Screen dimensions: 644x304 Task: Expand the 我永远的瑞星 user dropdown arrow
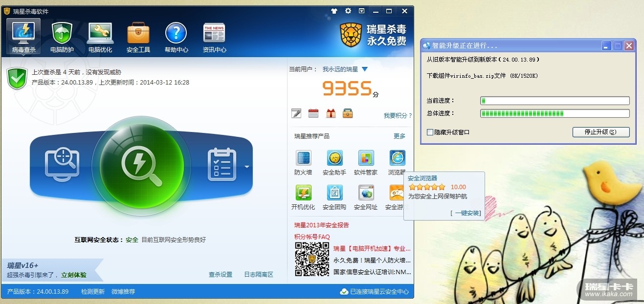pos(364,69)
